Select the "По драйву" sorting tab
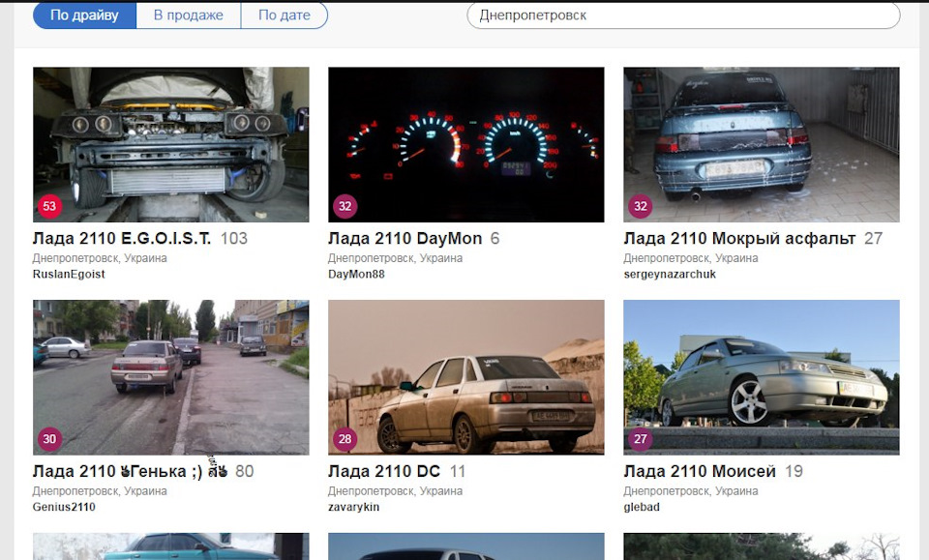Screen dimensions: 929x560 [85, 15]
